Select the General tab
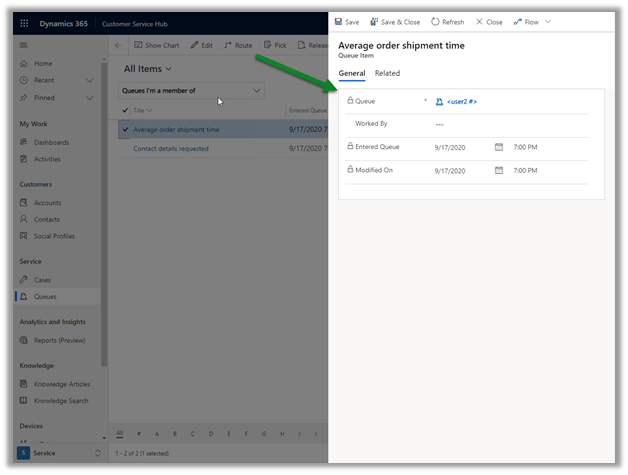Viewport: 628px width, 475px height. point(352,73)
